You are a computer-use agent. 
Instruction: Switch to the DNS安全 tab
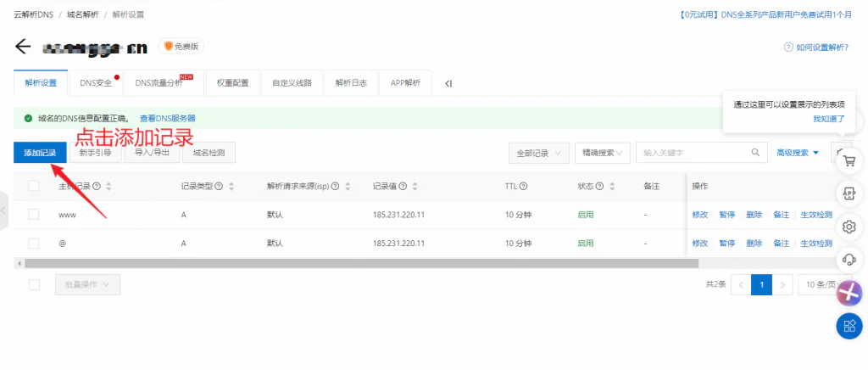(x=96, y=83)
